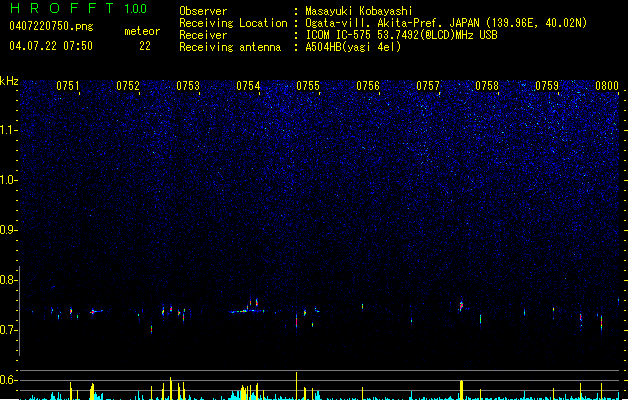This screenshot has height=400, width=629.
Task: Click the long horizontal meteor echo before 0754
Action: click(x=247, y=311)
